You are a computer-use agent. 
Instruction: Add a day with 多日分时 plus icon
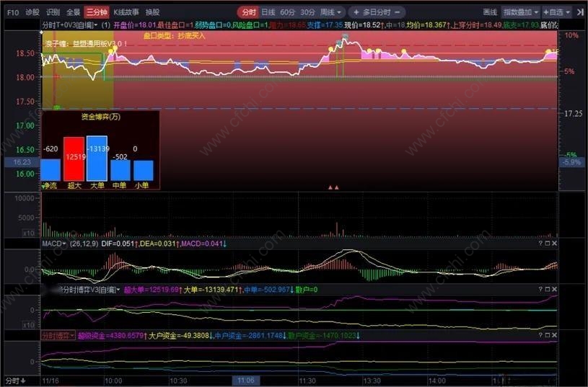356,12
